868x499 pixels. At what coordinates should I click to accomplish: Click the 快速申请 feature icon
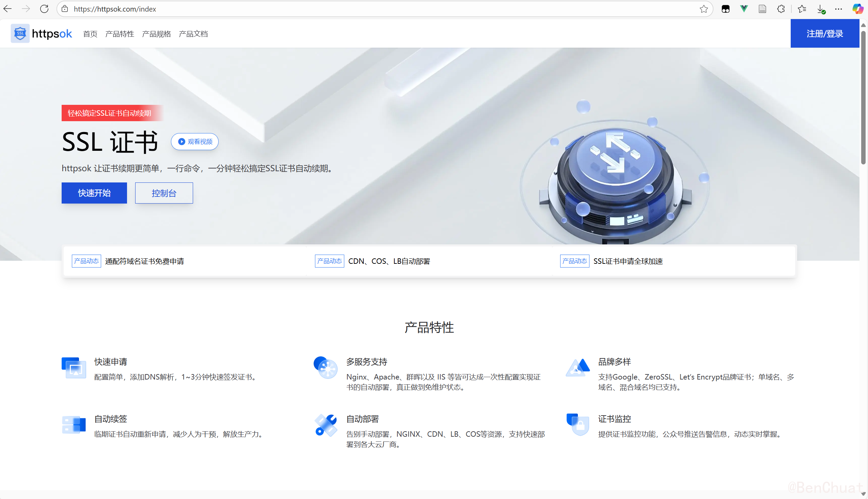point(74,368)
